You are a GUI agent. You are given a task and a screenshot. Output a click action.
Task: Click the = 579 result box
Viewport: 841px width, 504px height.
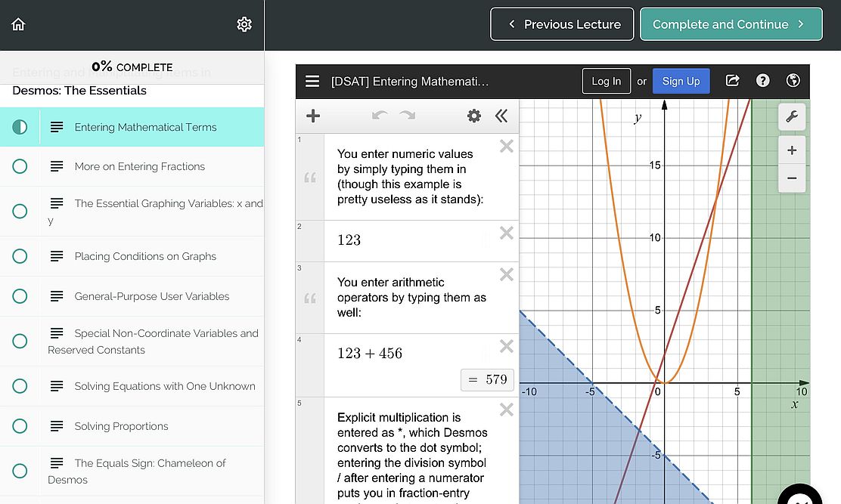(488, 380)
